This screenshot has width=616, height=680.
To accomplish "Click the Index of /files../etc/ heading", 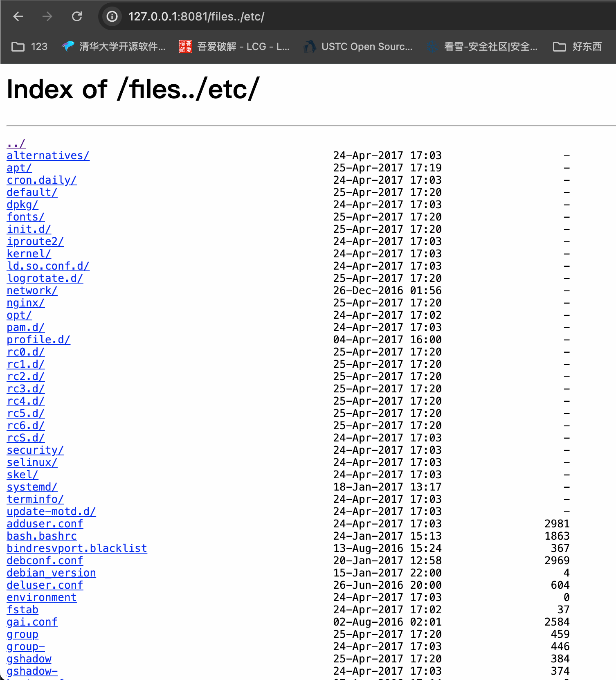I will pos(133,90).
